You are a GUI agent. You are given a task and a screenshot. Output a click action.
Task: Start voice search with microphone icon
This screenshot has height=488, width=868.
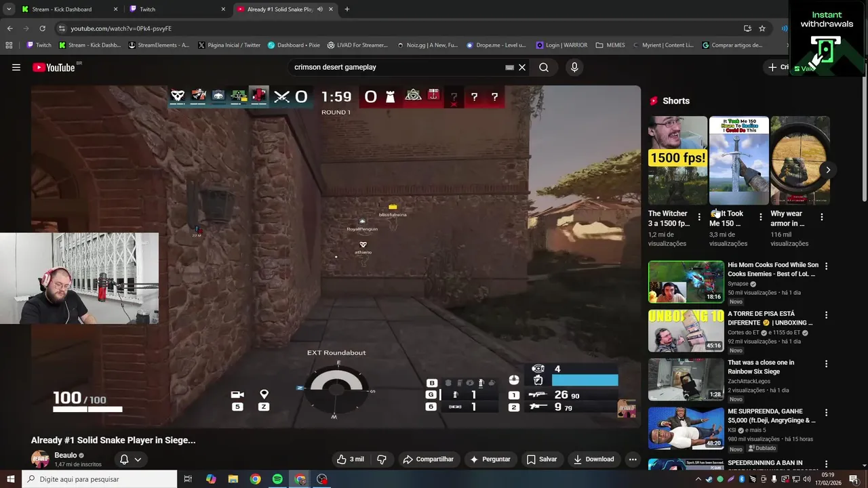tap(574, 67)
